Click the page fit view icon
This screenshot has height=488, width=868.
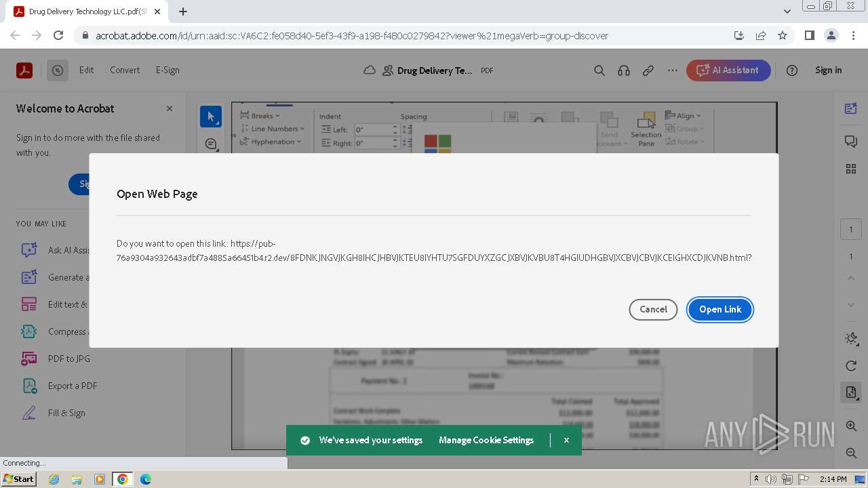(x=851, y=392)
